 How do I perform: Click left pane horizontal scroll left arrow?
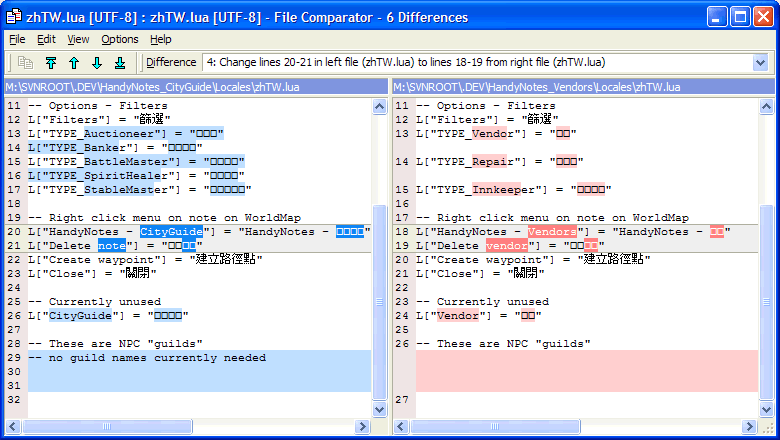13,426
